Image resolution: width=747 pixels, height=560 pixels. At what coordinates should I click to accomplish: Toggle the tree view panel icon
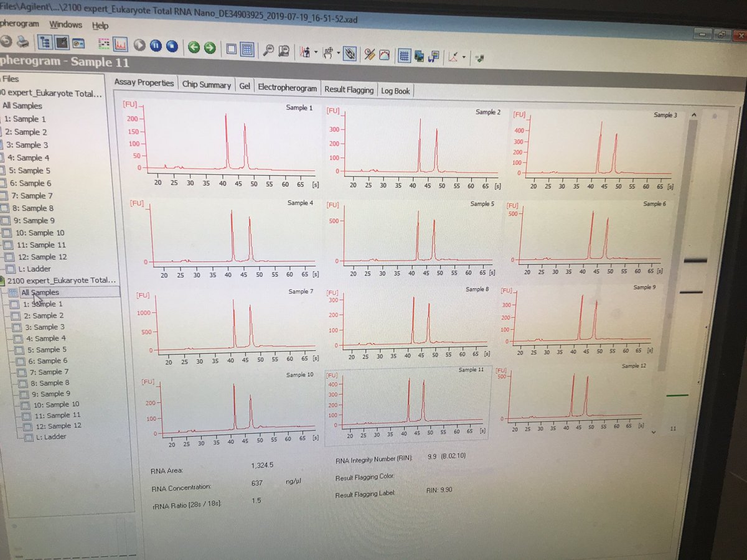pos(45,43)
